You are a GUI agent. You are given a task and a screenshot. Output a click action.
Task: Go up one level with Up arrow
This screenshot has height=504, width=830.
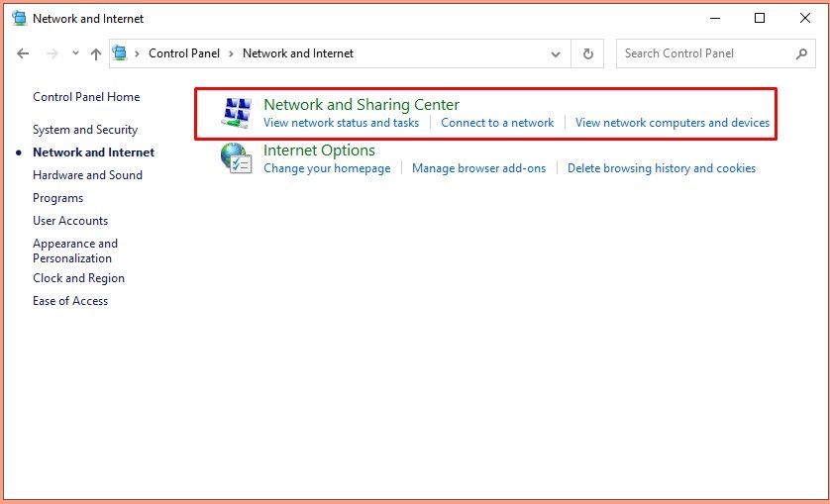pyautogui.click(x=96, y=53)
